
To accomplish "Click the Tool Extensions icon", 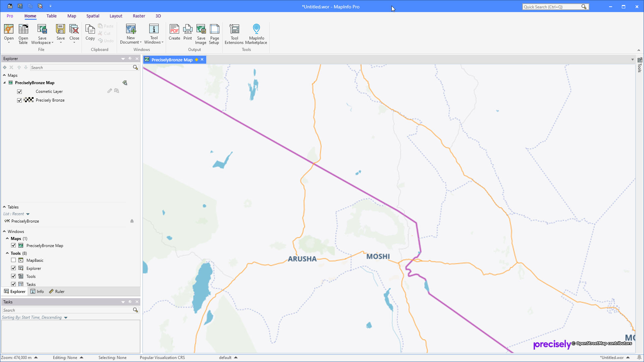I will [234, 34].
